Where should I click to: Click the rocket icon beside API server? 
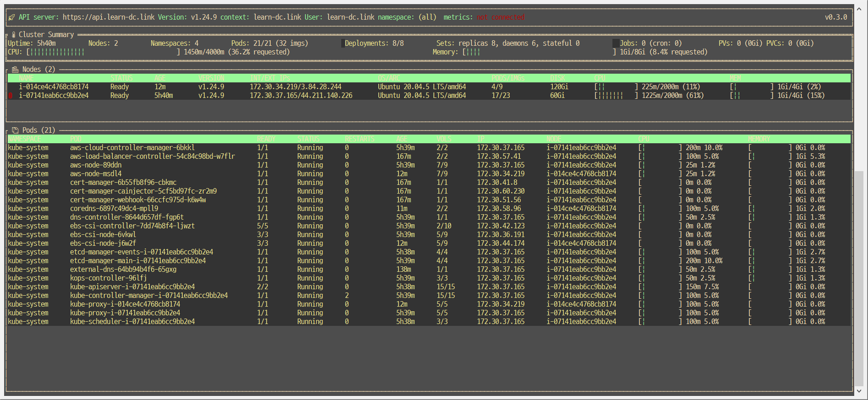coord(11,17)
